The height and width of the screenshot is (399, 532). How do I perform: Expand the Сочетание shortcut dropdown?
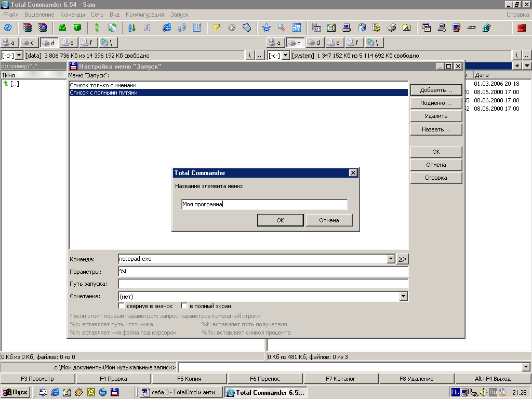(x=403, y=296)
